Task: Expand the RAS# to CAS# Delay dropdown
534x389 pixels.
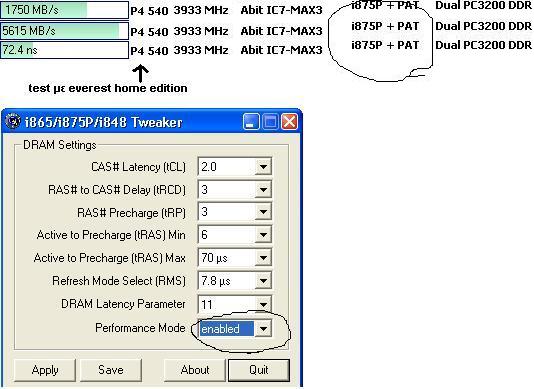Action: click(263, 190)
